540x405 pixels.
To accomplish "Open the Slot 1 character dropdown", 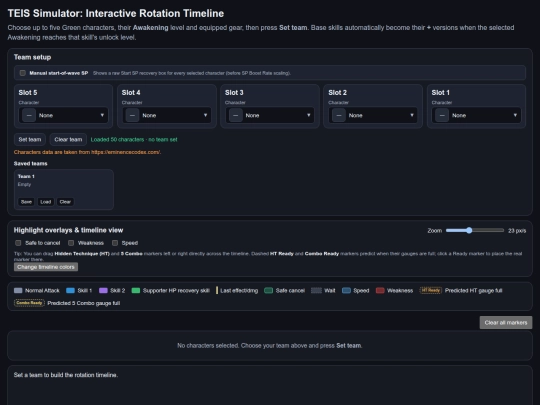I will (x=476, y=115).
